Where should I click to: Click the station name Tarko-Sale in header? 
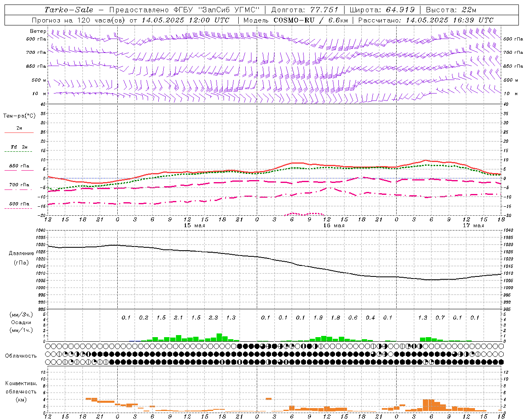pos(68,10)
